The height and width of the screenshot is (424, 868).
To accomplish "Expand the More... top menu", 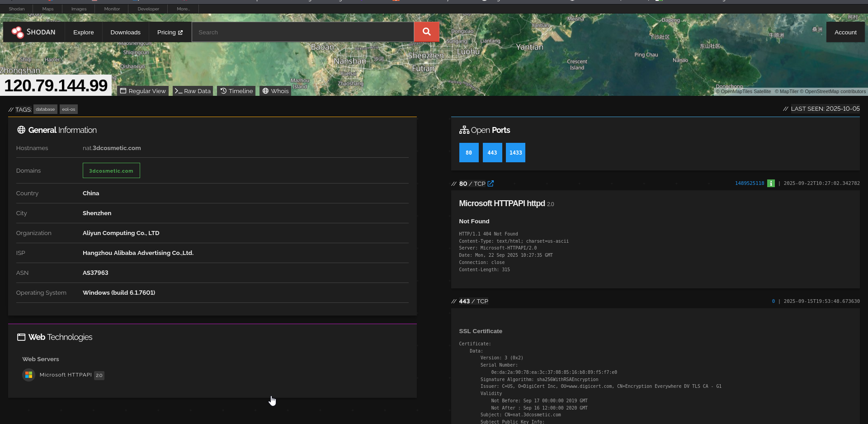I will 183,9.
